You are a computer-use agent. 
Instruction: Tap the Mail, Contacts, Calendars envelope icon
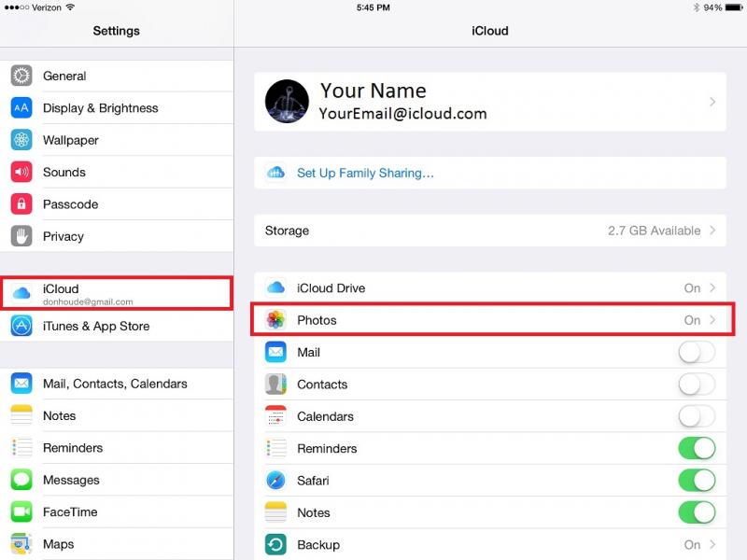pyautogui.click(x=21, y=384)
